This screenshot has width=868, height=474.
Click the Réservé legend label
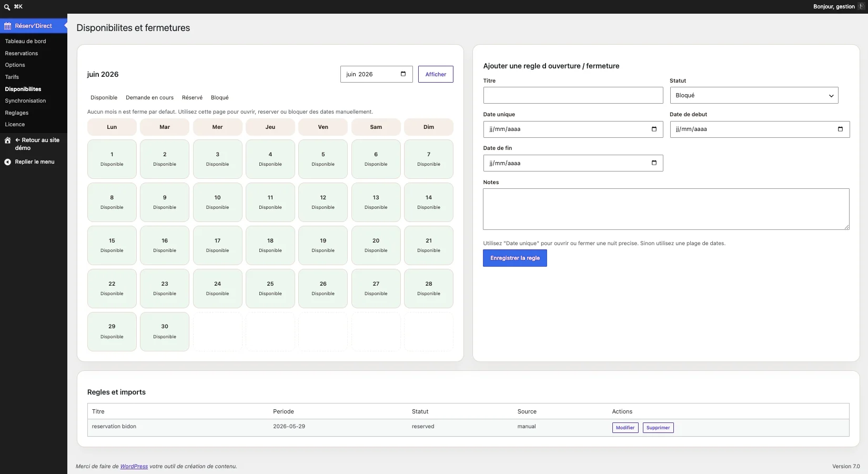[192, 98]
